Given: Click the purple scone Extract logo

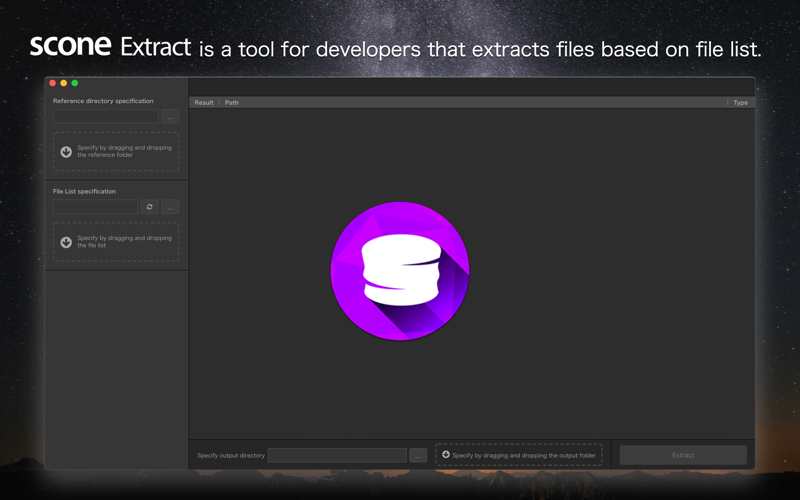Looking at the screenshot, I should [x=400, y=271].
